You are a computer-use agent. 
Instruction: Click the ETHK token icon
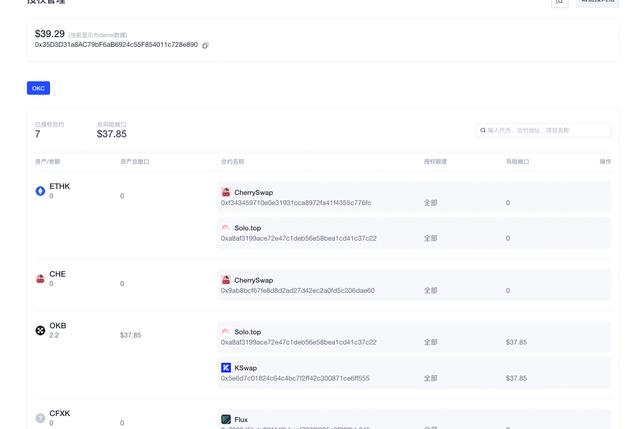[x=40, y=191]
